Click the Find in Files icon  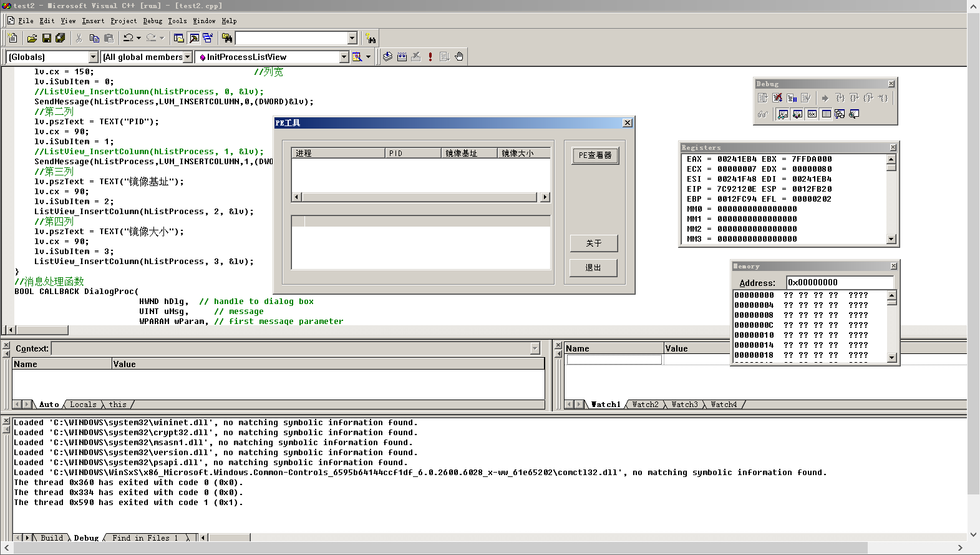pos(227,38)
